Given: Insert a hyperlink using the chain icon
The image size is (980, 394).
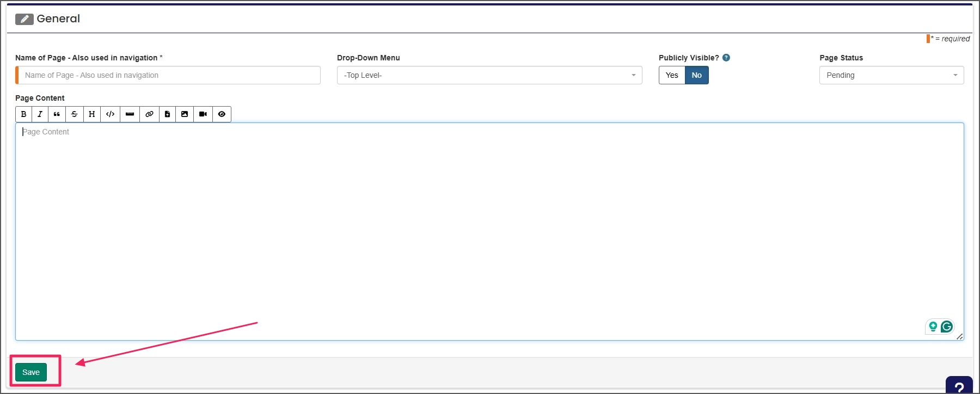Looking at the screenshot, I should (x=149, y=114).
